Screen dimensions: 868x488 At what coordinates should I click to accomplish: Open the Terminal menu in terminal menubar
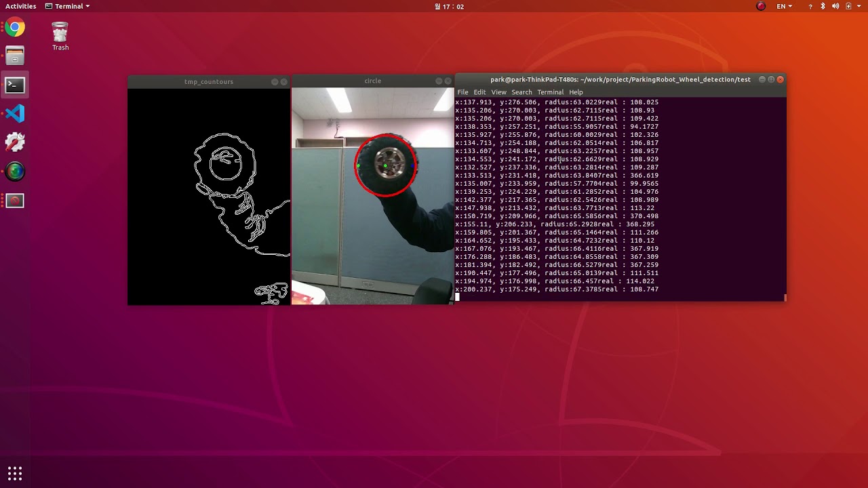[x=550, y=92]
